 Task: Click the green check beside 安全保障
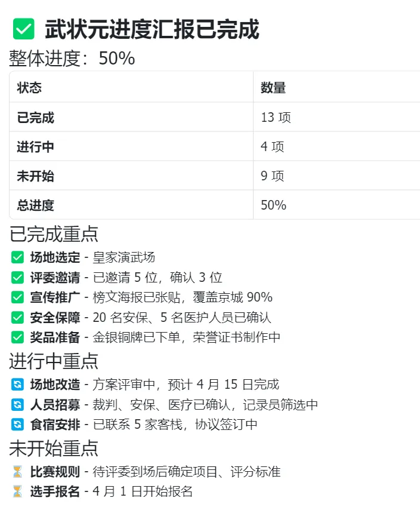[17, 318]
